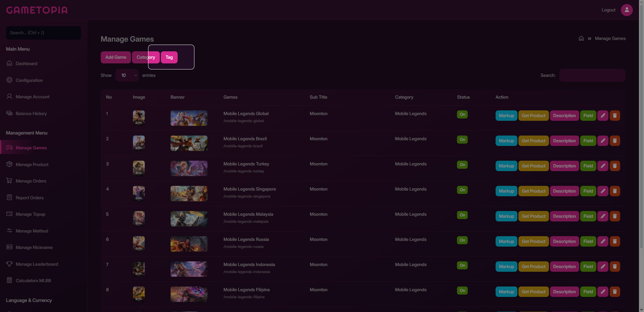Toggle the On status for Mobile Legends Singapore

[462, 190]
